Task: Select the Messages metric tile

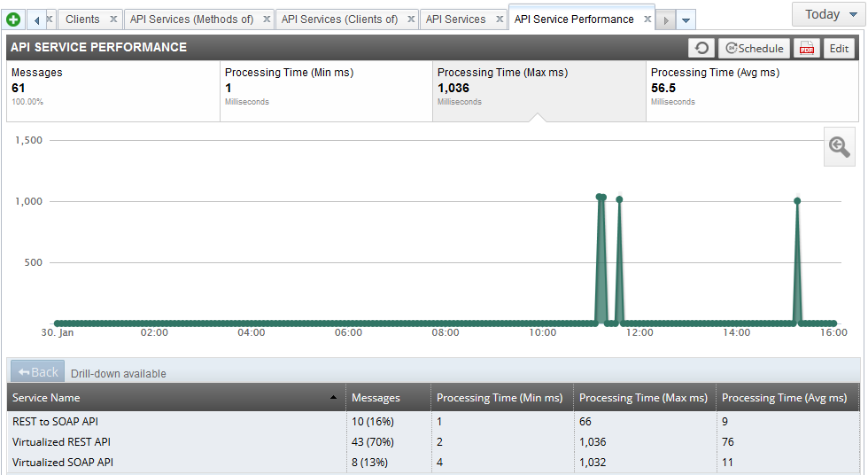Action: (113, 90)
